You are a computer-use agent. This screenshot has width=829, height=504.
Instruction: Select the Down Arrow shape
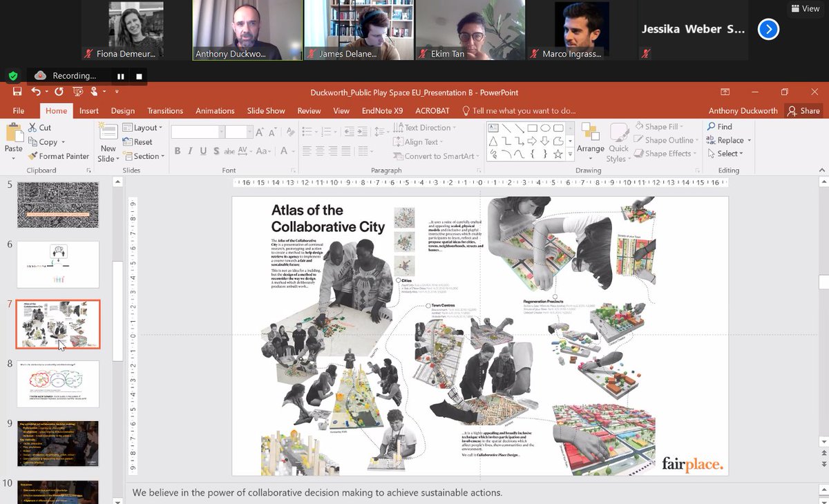545,141
